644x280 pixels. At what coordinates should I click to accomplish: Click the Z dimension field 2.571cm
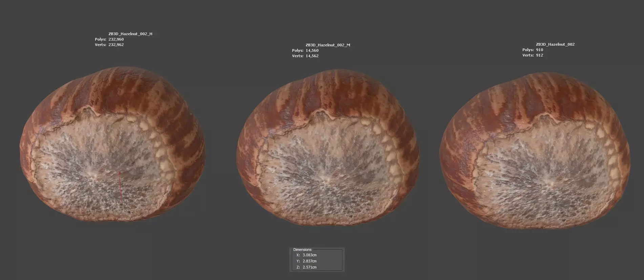(310, 267)
